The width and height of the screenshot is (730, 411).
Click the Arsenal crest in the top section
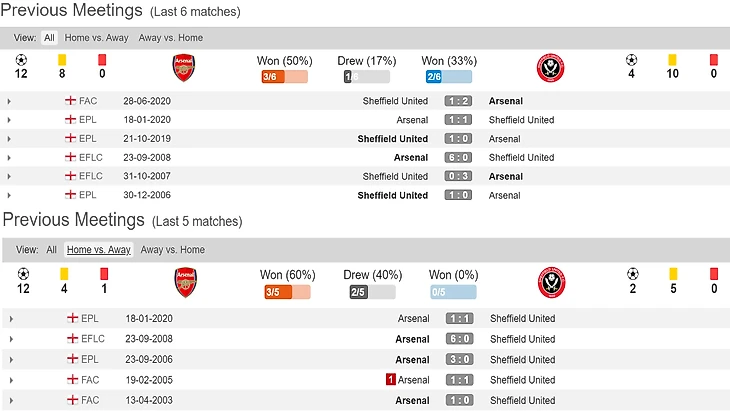184,67
